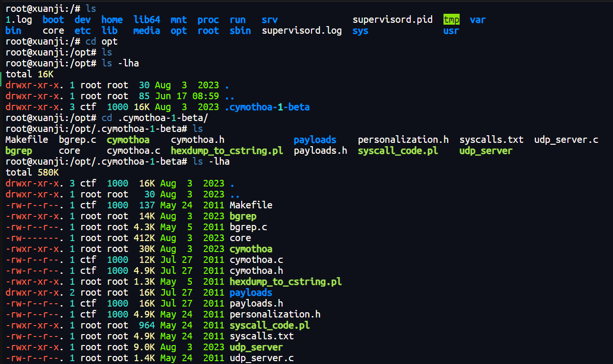Image resolution: width=613 pixels, height=364 pixels.
Task: Select the media directory name
Action: pos(147,31)
